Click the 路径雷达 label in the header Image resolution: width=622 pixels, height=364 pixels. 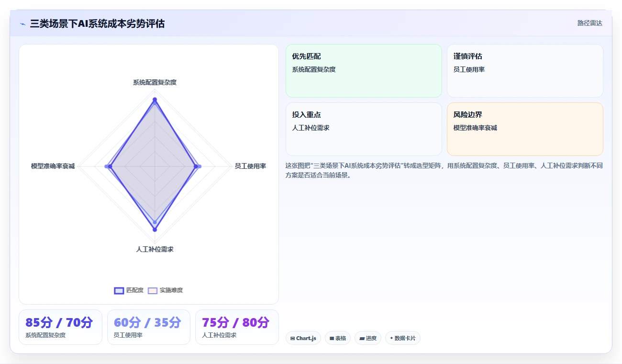tap(589, 23)
